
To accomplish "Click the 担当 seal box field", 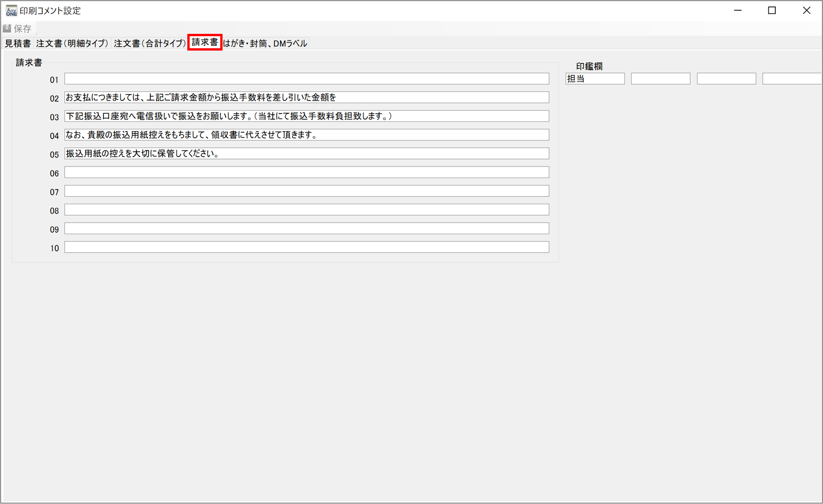I will tap(595, 79).
